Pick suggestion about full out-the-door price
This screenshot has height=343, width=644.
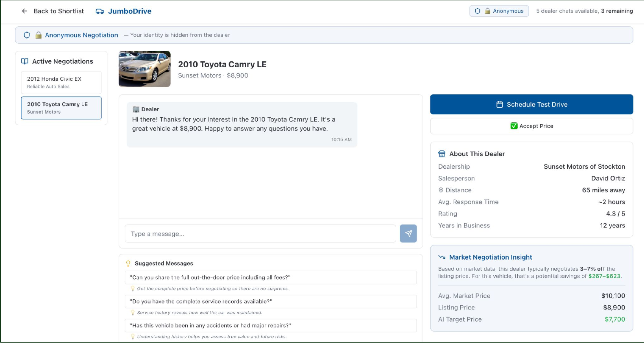pyautogui.click(x=271, y=277)
